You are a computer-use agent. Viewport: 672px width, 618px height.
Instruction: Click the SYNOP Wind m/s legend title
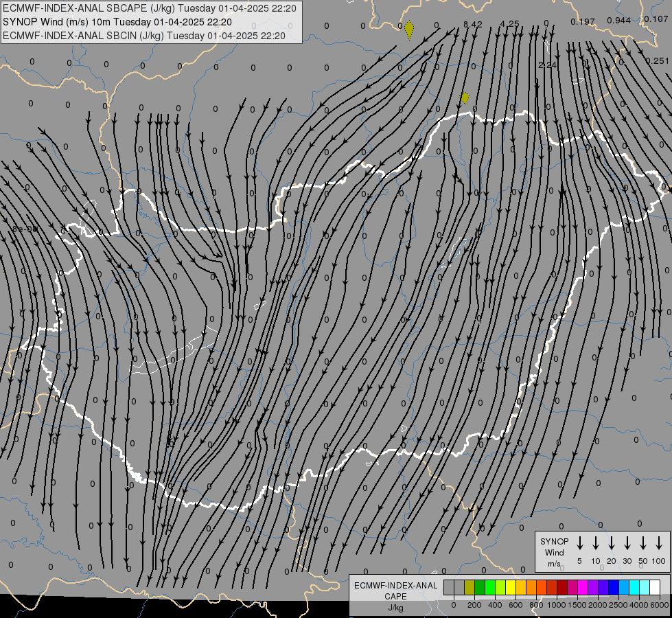[554, 552]
